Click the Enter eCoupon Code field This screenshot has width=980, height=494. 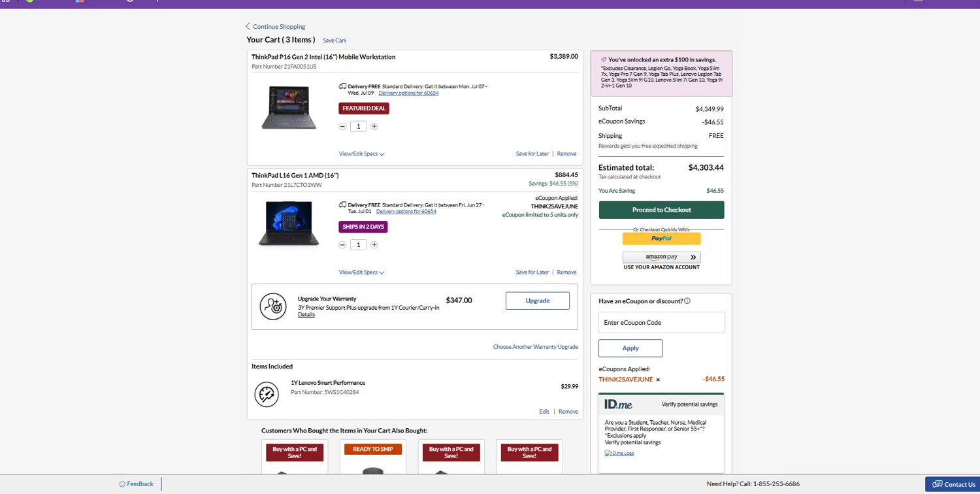pyautogui.click(x=662, y=323)
